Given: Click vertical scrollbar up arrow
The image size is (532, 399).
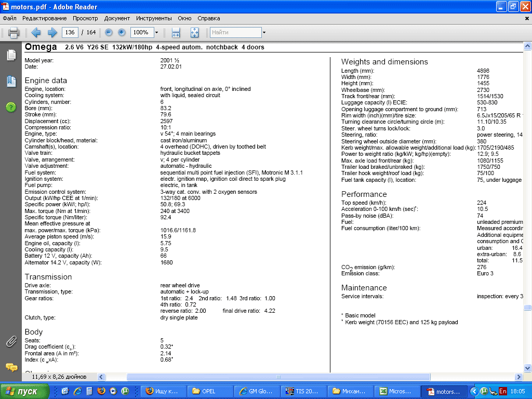Looking at the screenshot, I should 527,46.
